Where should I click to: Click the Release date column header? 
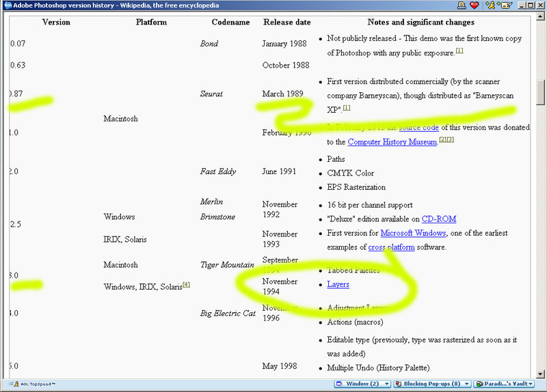pos(287,22)
